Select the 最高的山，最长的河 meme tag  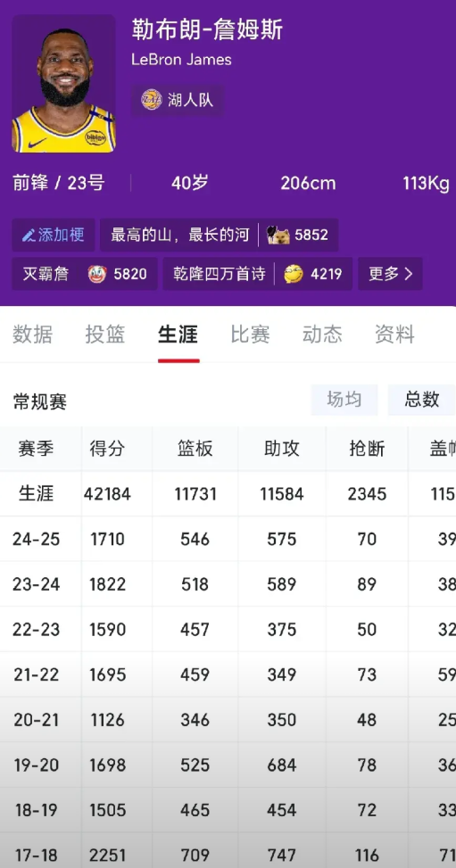coord(219,235)
